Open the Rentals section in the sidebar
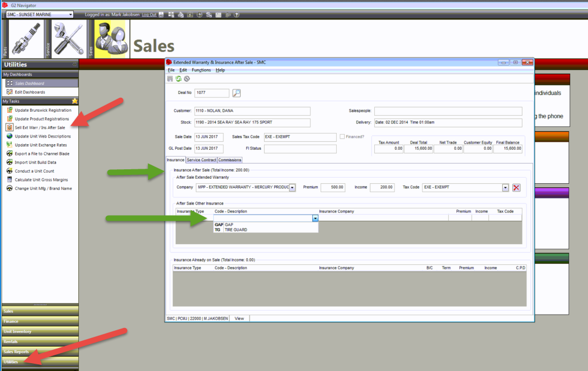 (x=40, y=341)
